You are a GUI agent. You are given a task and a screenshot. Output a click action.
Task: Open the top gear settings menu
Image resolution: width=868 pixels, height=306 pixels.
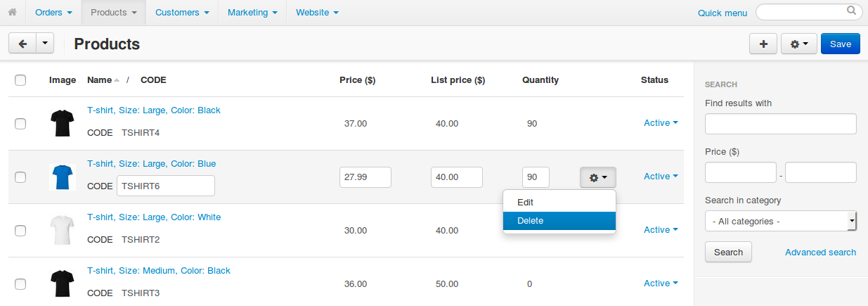tap(799, 44)
